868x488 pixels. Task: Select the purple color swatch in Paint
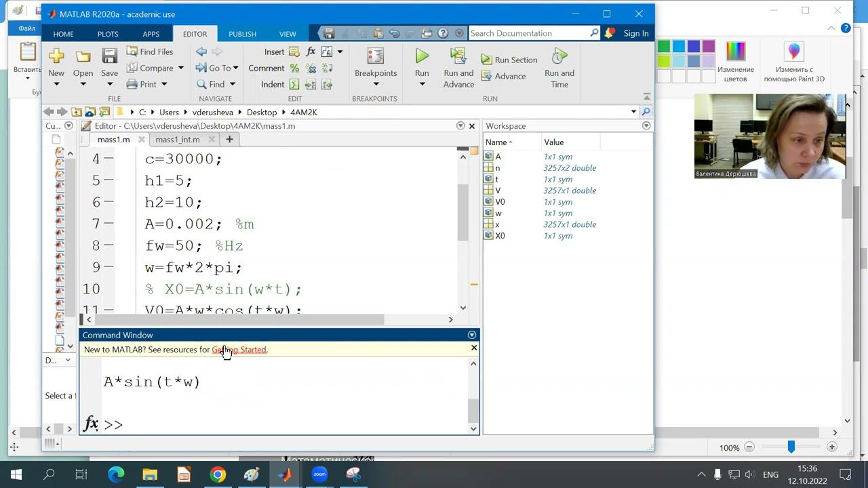point(709,46)
